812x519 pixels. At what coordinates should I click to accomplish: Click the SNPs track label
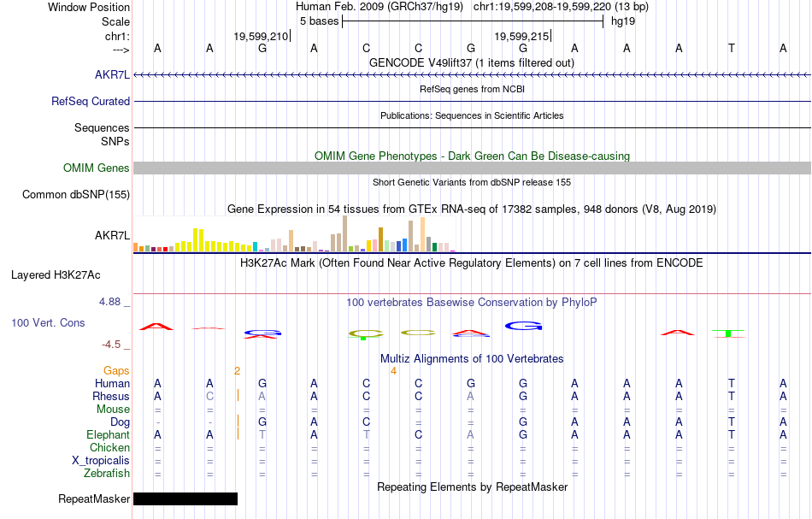point(115,141)
